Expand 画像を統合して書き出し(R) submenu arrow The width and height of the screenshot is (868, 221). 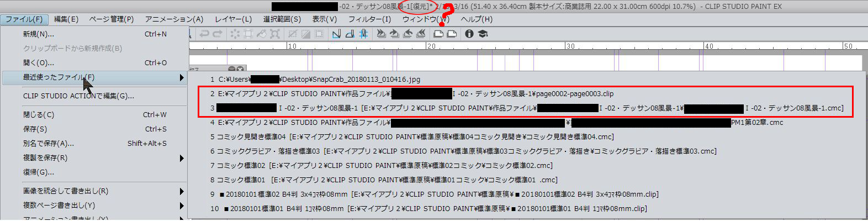click(x=182, y=191)
